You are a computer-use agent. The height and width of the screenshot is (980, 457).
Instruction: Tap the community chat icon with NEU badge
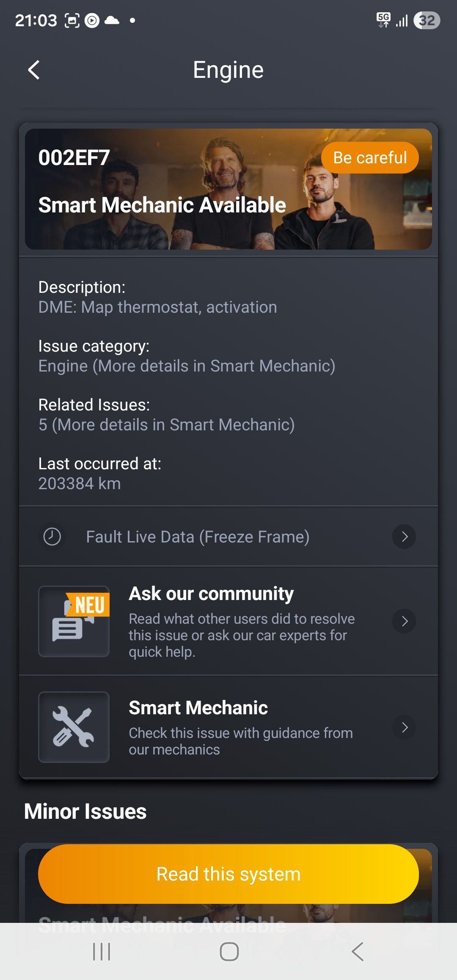[x=74, y=621]
